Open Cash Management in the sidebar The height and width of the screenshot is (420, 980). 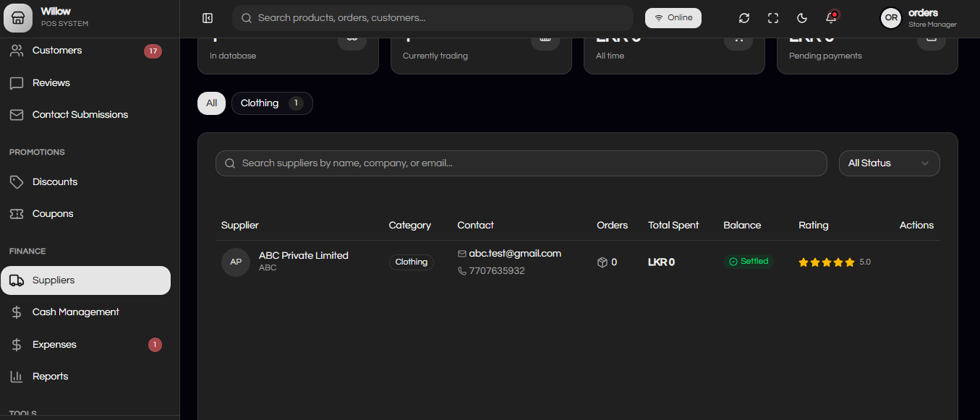[x=85, y=312]
